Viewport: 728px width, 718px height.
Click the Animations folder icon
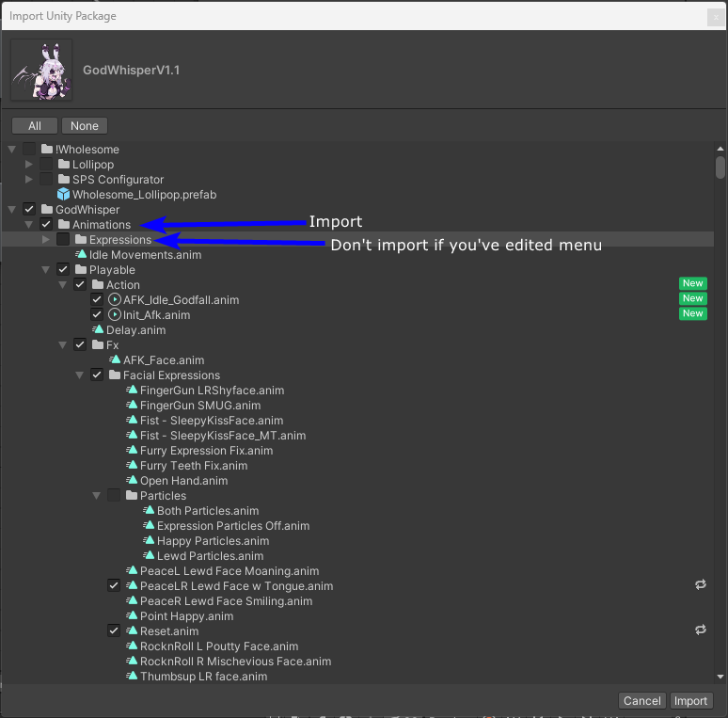tap(64, 224)
